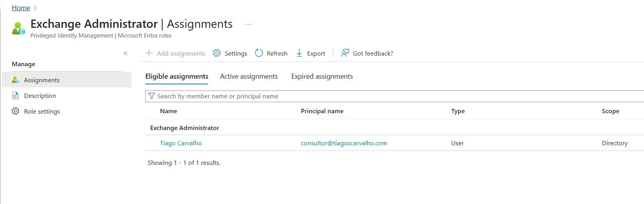This screenshot has width=644, height=204.
Task: Select the Eligible assignments tab
Action: [x=177, y=76]
